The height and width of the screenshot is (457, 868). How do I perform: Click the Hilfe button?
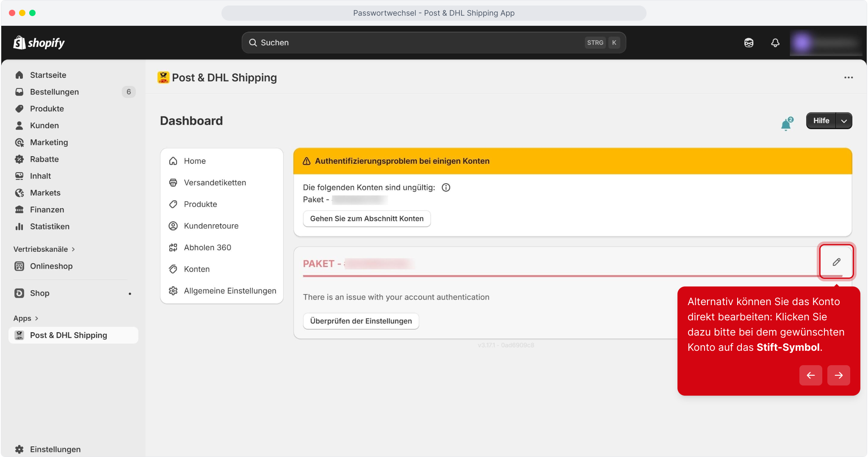[x=821, y=121]
